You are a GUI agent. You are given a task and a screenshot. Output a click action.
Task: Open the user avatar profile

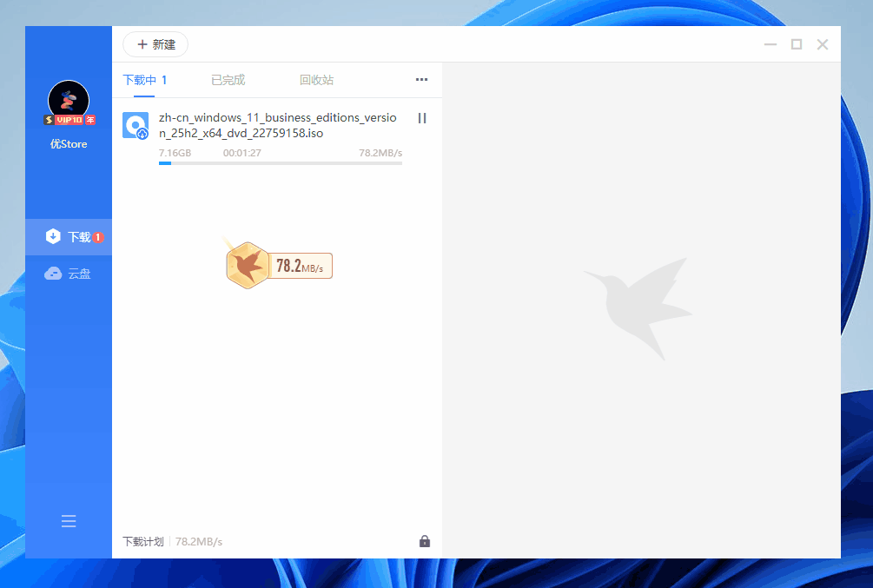click(69, 101)
